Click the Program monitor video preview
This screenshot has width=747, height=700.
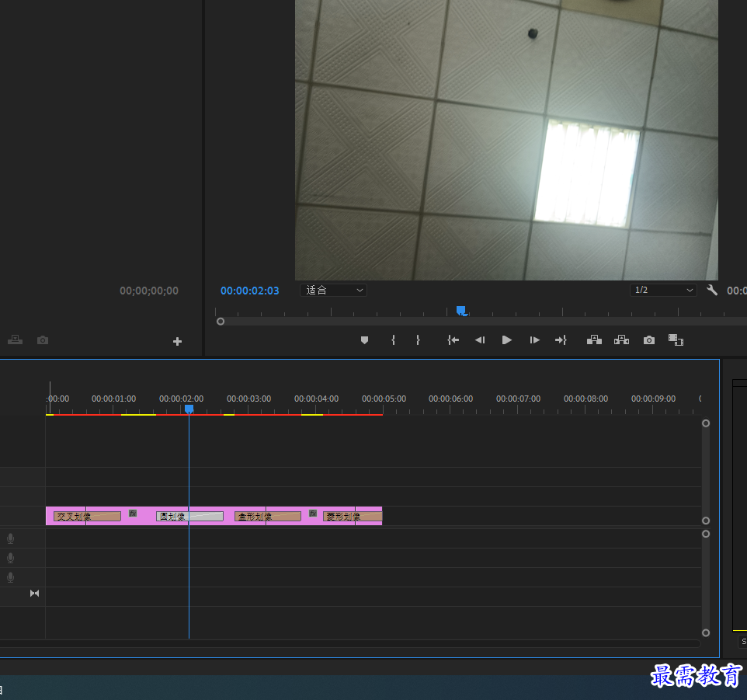coord(506,140)
